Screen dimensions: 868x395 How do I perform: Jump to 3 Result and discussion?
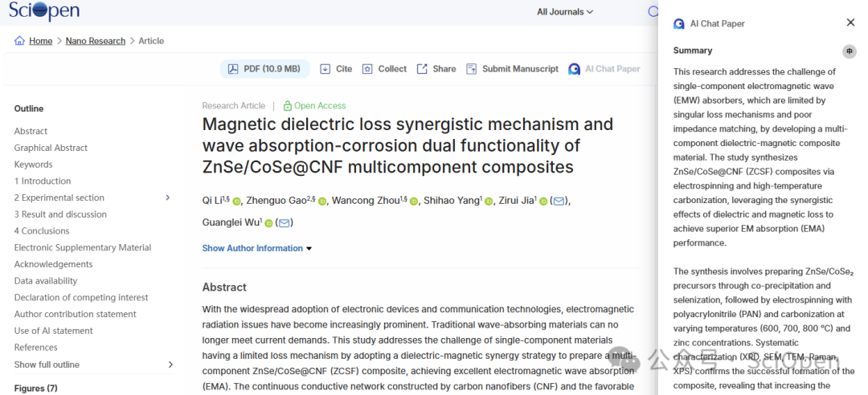(60, 214)
